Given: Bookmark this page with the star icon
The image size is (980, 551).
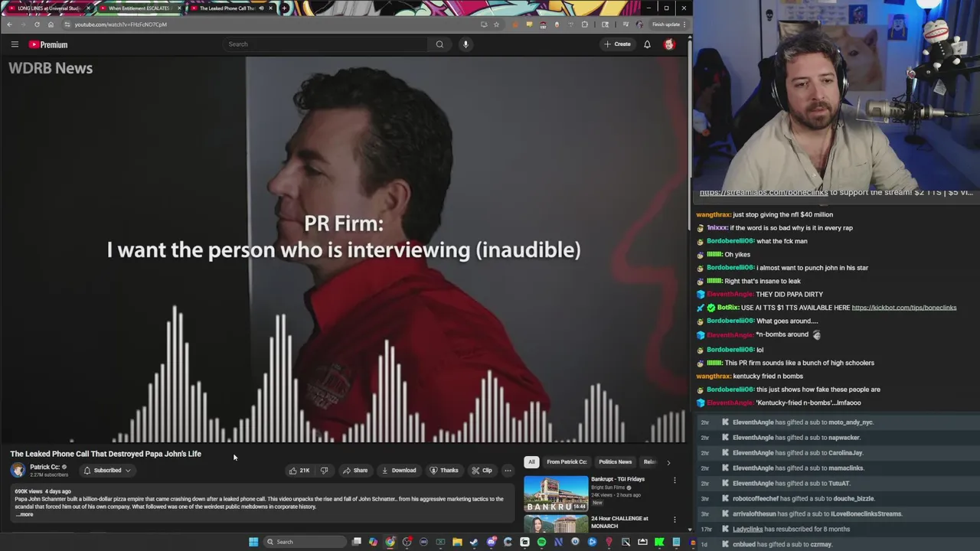Looking at the screenshot, I should (x=496, y=24).
